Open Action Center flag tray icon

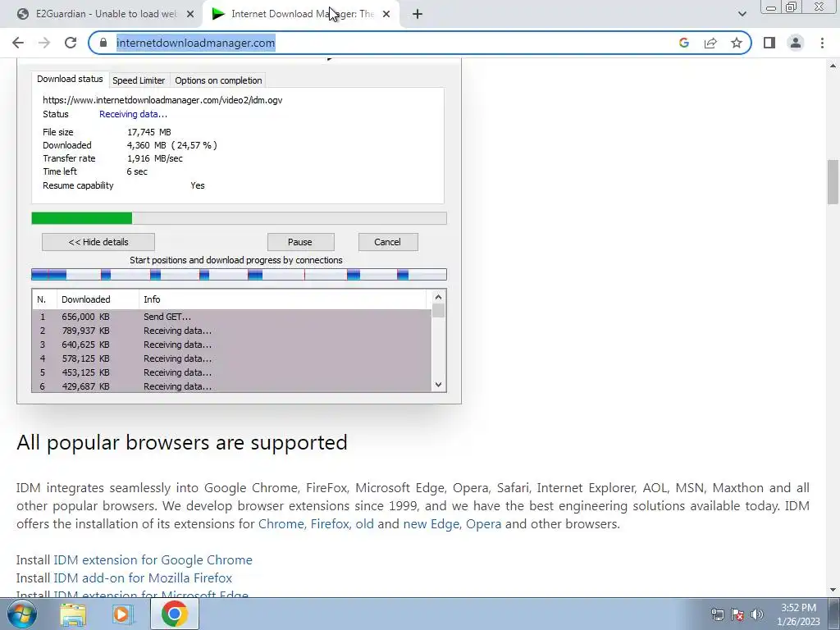coord(737,614)
